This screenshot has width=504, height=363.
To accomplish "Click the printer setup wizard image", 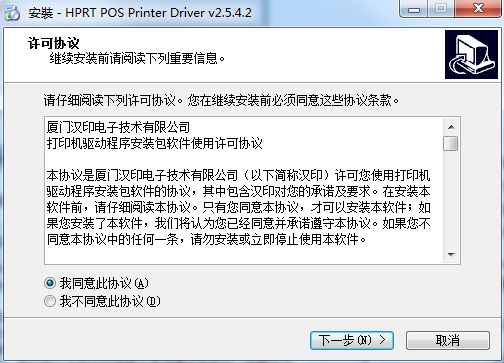I will [x=471, y=55].
